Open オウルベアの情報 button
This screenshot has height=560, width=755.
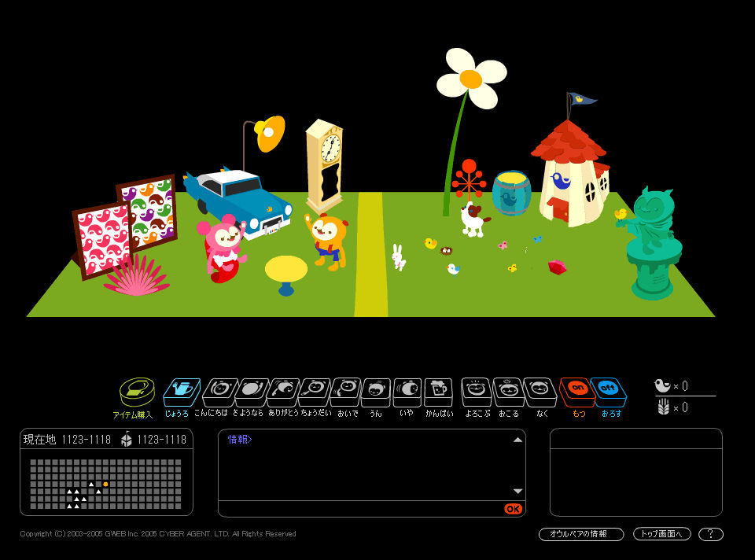coord(581,534)
